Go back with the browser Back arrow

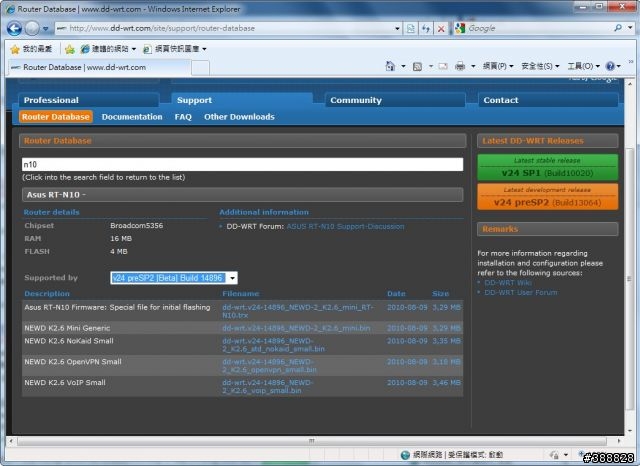click(14, 28)
